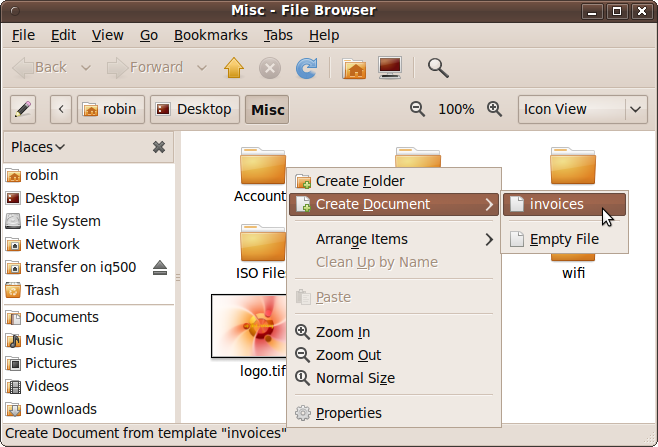Click the Desktop path button

coord(195,110)
